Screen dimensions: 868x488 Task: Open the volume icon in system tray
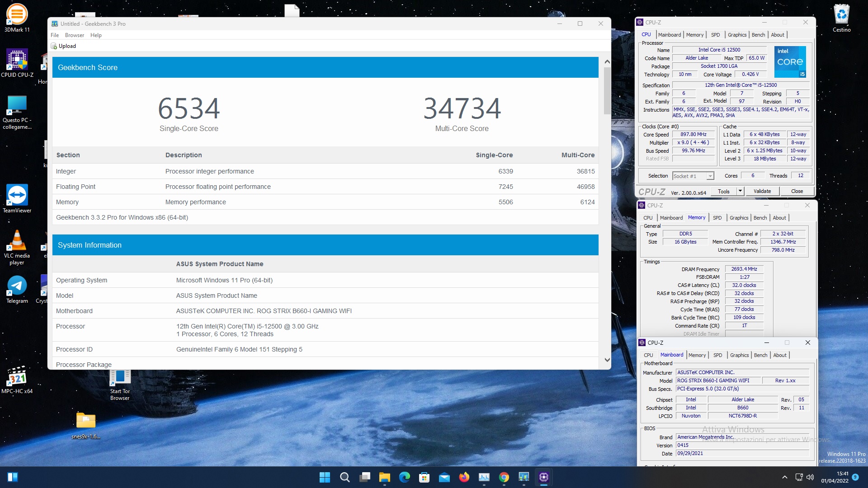[x=810, y=477]
